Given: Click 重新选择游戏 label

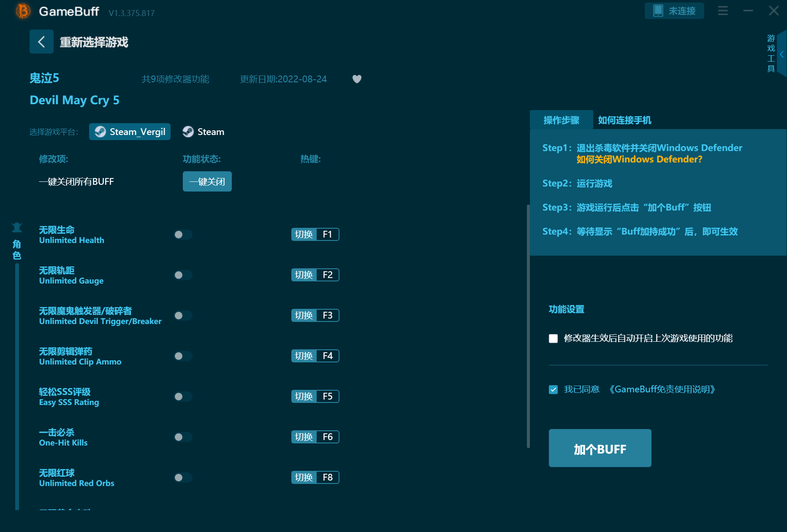Looking at the screenshot, I should pos(94,42).
